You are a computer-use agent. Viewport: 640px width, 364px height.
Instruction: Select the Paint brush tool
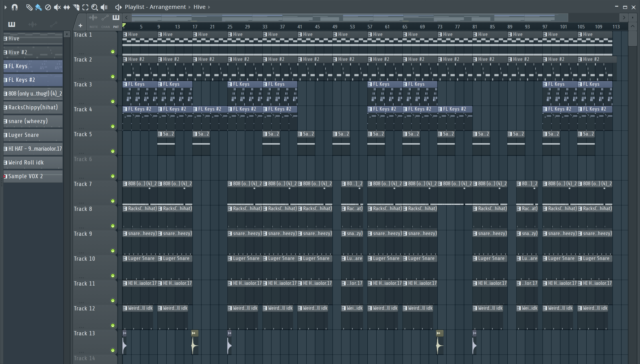tap(38, 7)
